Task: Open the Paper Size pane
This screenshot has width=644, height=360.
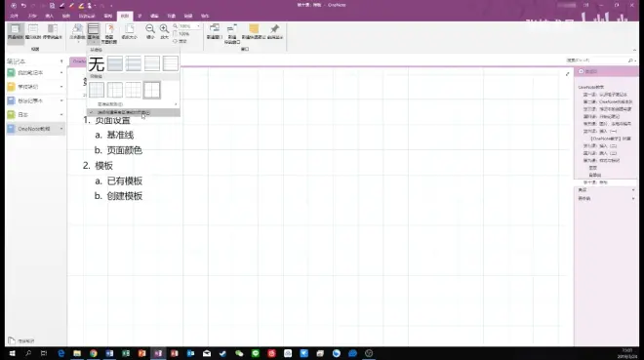Action: click(130, 32)
